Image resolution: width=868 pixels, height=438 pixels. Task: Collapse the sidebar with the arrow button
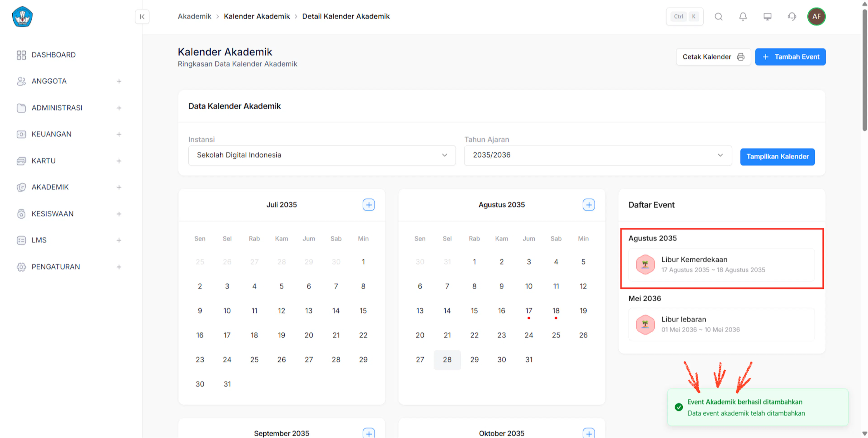pyautogui.click(x=142, y=17)
